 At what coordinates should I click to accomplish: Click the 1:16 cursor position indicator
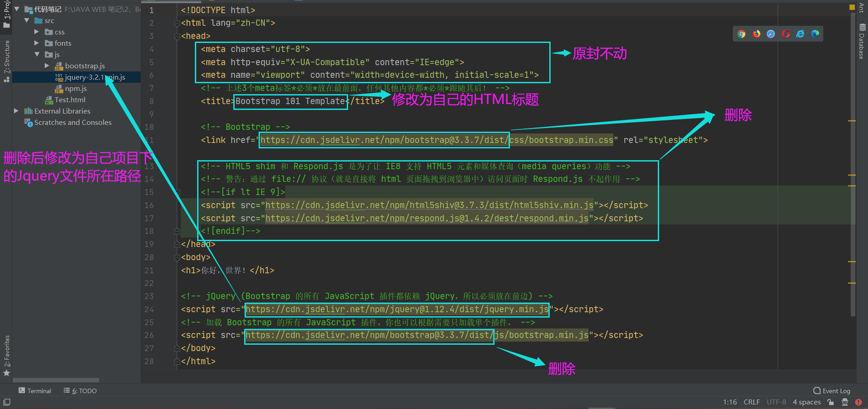(730, 402)
